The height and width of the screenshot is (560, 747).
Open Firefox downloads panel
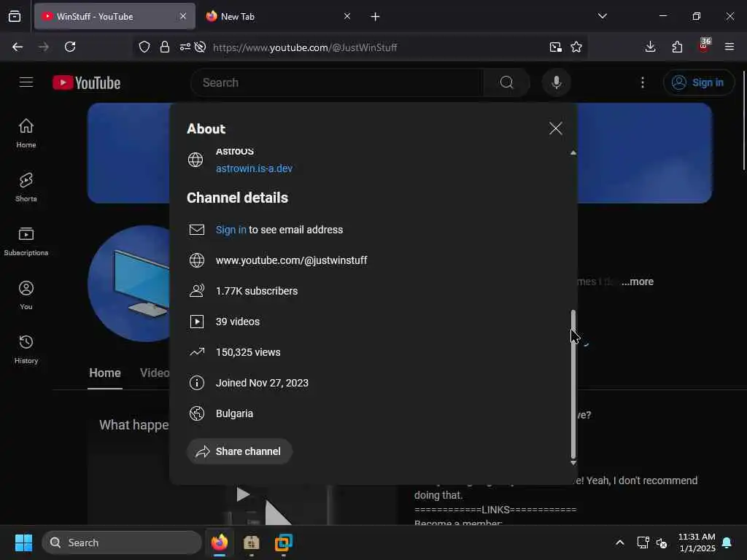click(650, 47)
